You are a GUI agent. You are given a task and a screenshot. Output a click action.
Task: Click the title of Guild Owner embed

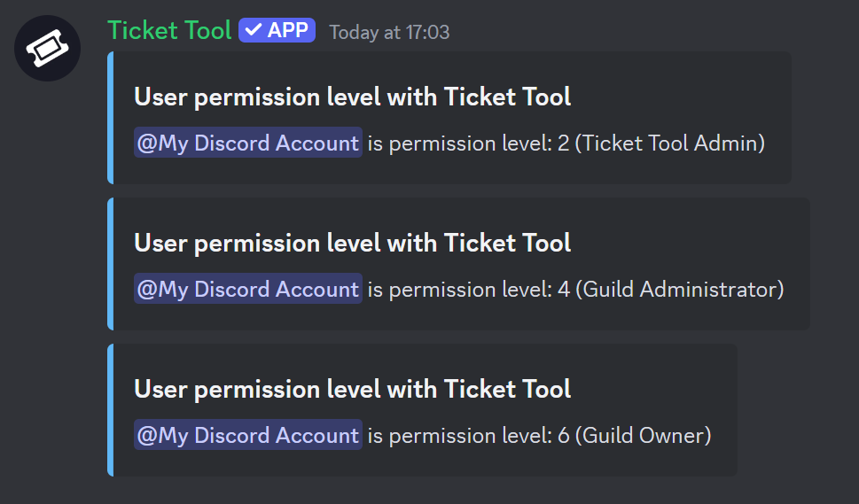click(352, 389)
